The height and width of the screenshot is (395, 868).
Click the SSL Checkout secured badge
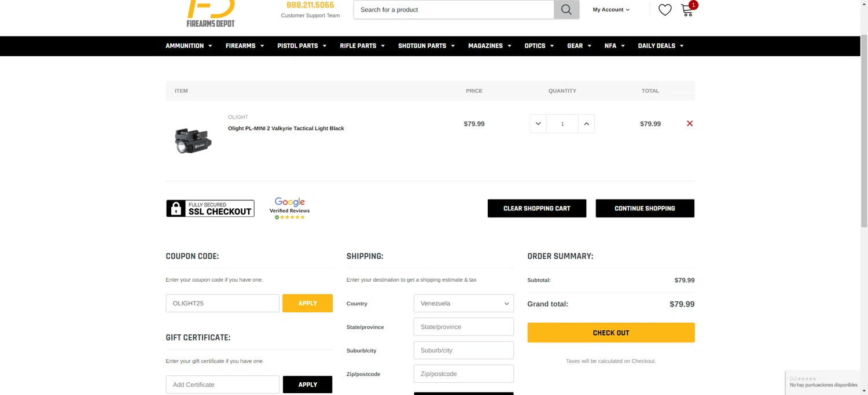pyautogui.click(x=210, y=208)
